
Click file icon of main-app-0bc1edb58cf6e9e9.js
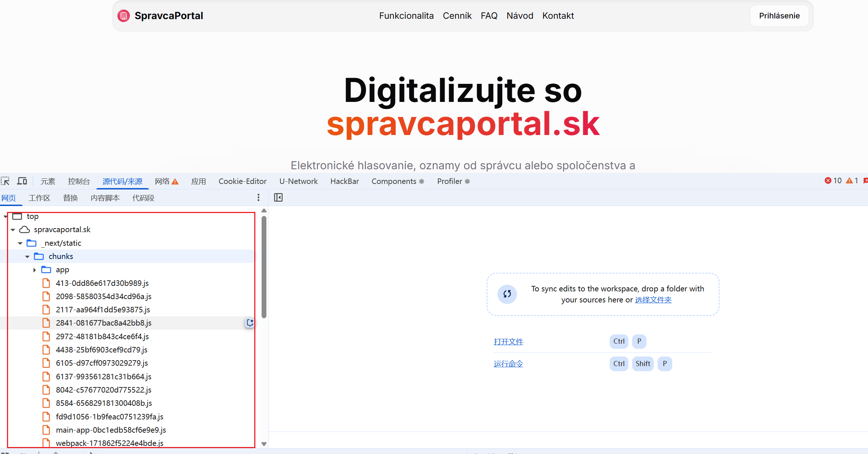[46, 430]
